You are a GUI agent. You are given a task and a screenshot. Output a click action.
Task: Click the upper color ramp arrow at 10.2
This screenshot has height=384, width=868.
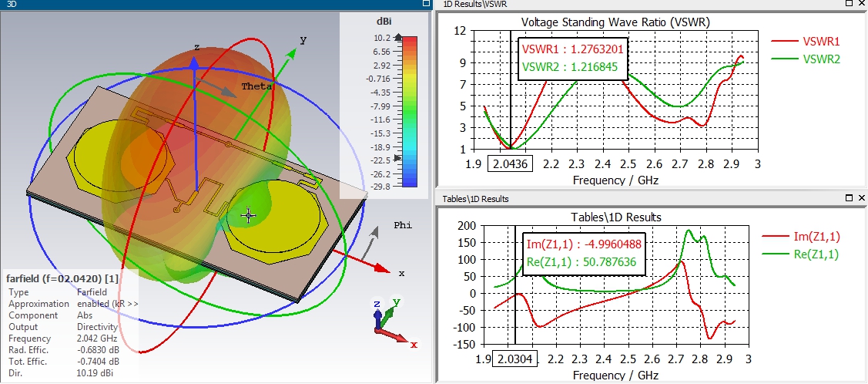point(397,38)
